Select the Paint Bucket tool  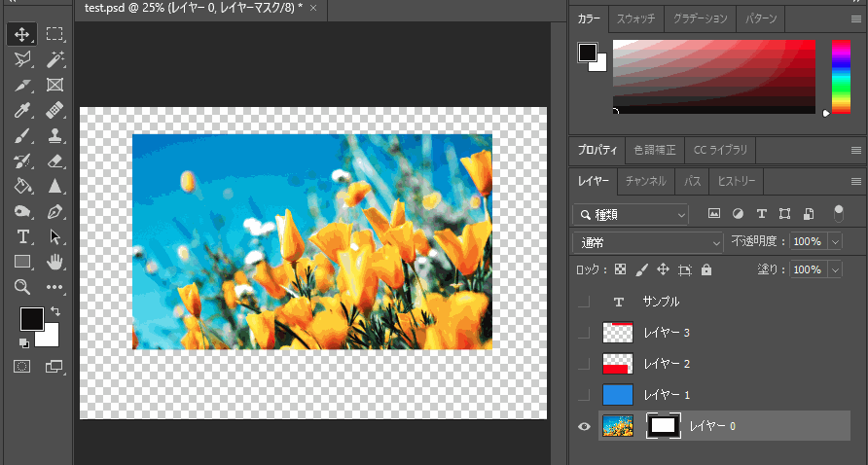click(x=21, y=186)
